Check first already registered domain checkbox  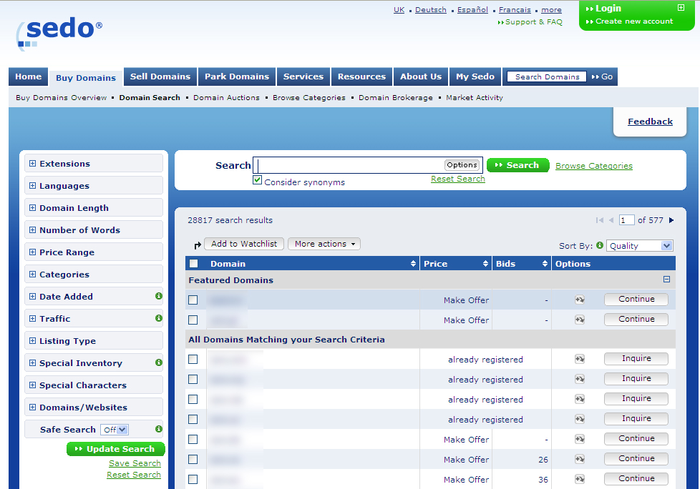click(x=193, y=359)
